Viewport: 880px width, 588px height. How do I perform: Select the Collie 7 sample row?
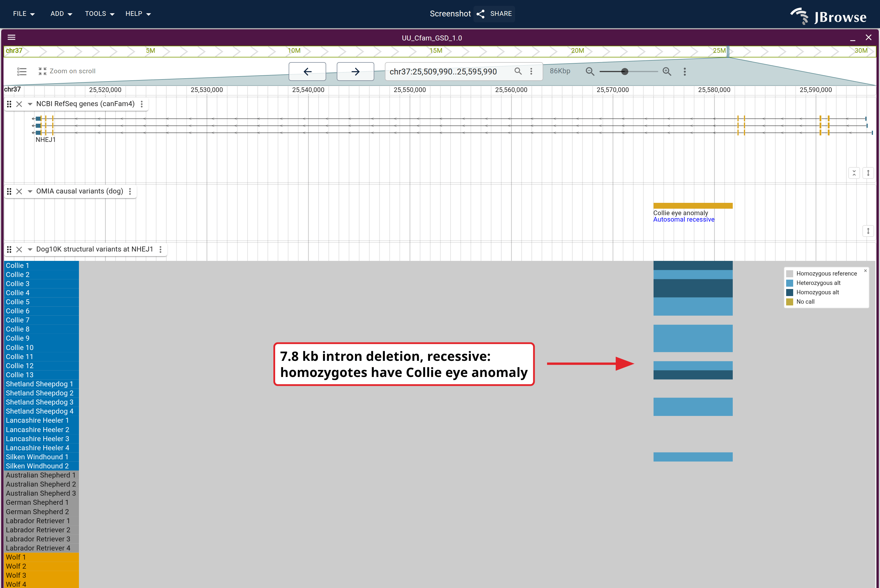click(x=41, y=320)
